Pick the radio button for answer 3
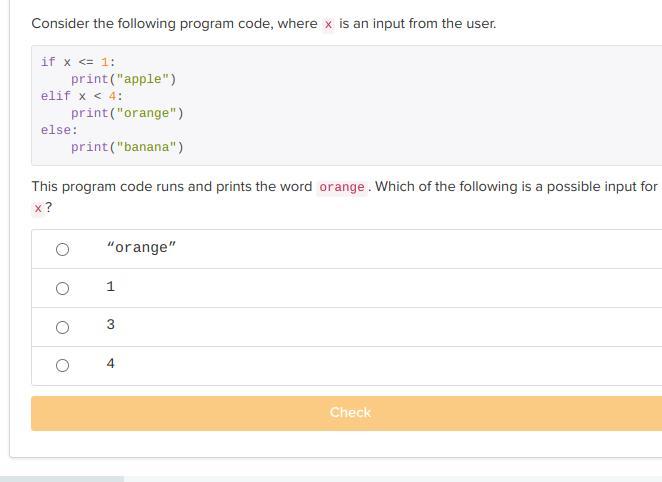Viewport: 662px width, 482px height. click(62, 327)
